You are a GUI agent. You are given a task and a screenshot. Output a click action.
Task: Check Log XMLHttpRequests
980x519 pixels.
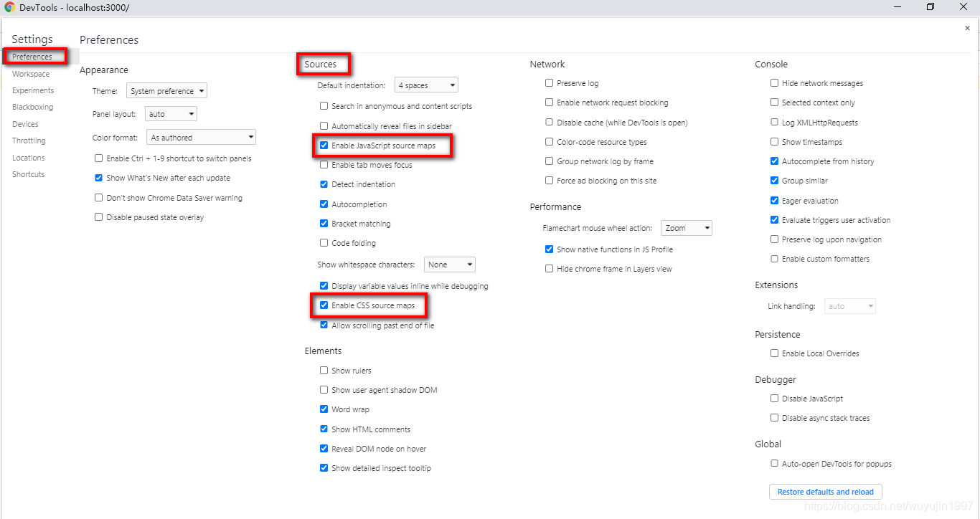pos(774,123)
